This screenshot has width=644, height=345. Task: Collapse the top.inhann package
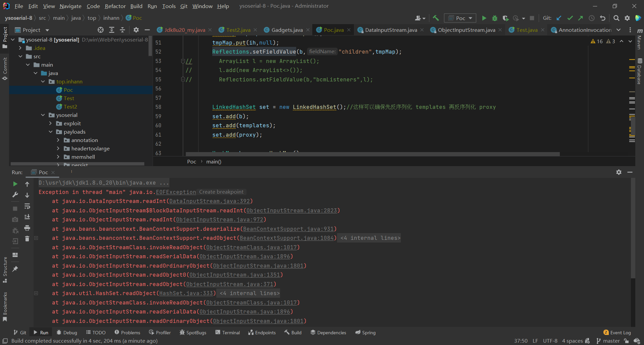[43, 81]
